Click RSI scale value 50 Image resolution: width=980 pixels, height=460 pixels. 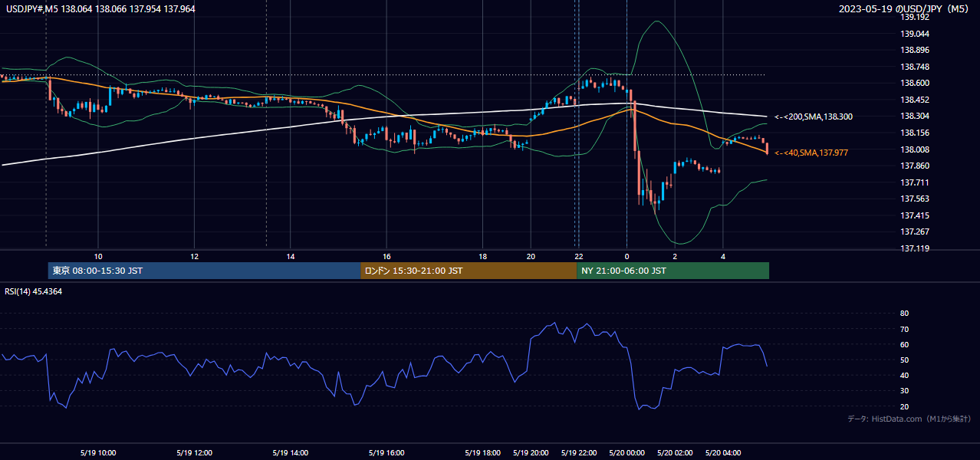pyautogui.click(x=904, y=360)
